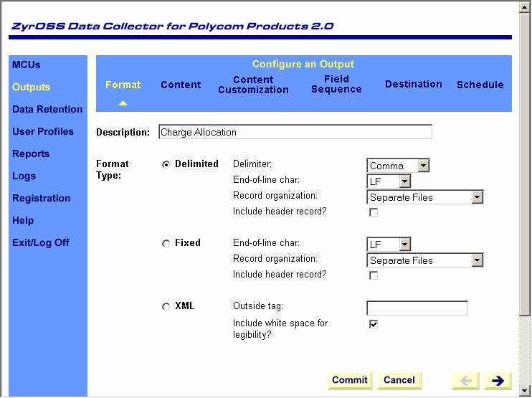Open Outputs in the sidebar
The width and height of the screenshot is (532, 398).
(31, 87)
